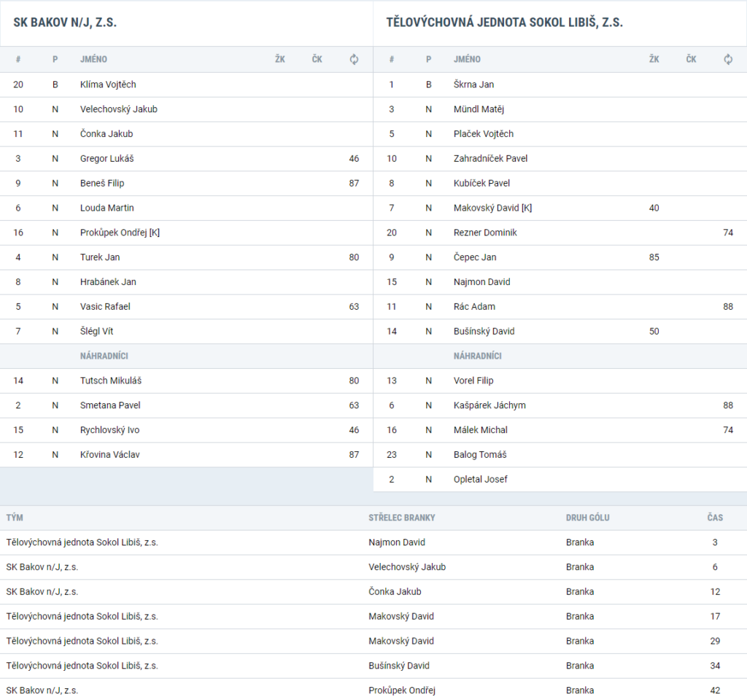Click the TÝM column header
The image size is (747, 700).
[15, 518]
